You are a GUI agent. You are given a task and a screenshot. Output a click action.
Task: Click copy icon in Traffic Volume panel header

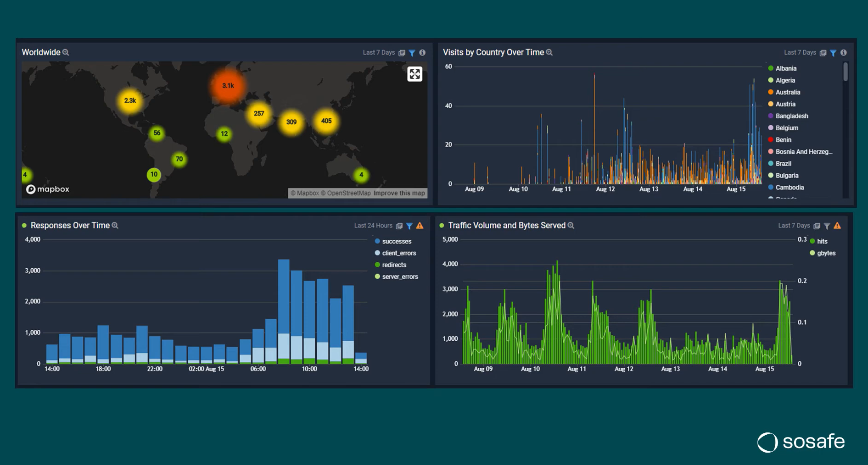(817, 226)
